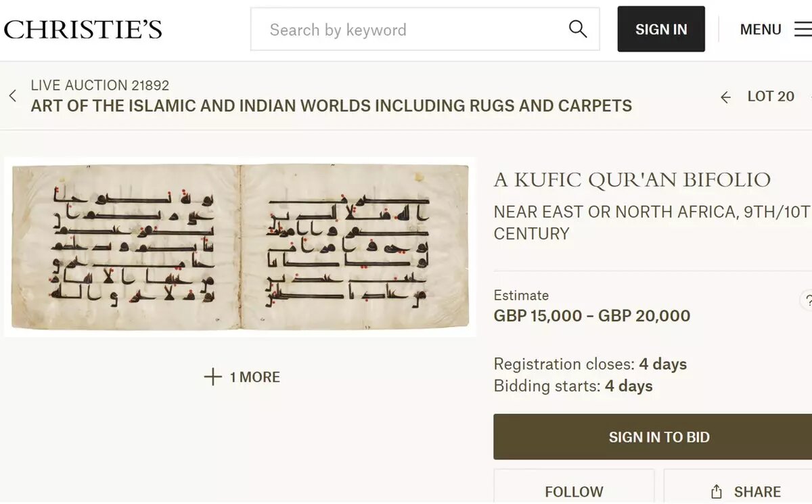This screenshot has width=812, height=504.
Task: Click the SIGN IN TO BID button
Action: click(658, 437)
